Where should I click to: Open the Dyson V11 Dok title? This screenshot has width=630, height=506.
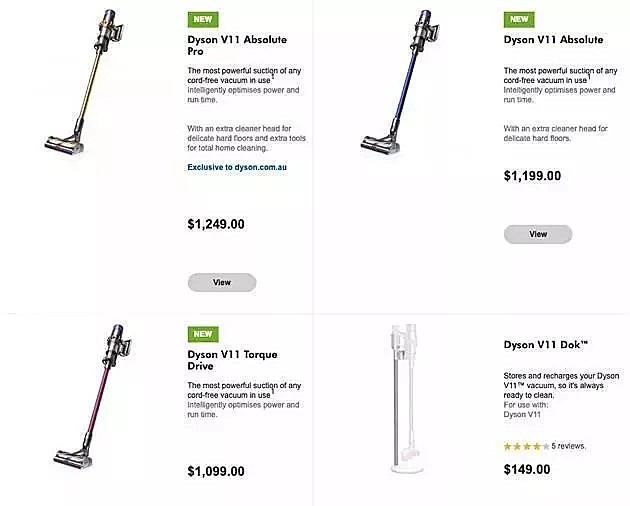point(546,345)
